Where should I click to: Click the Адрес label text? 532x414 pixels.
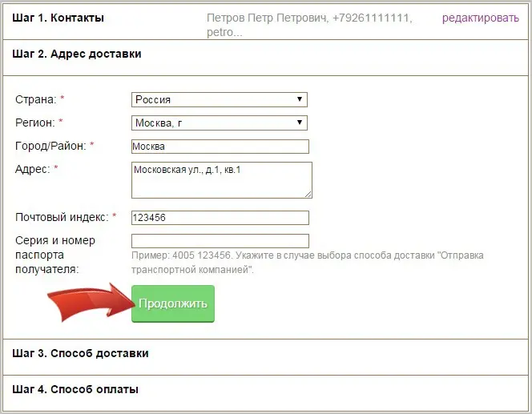(x=33, y=169)
